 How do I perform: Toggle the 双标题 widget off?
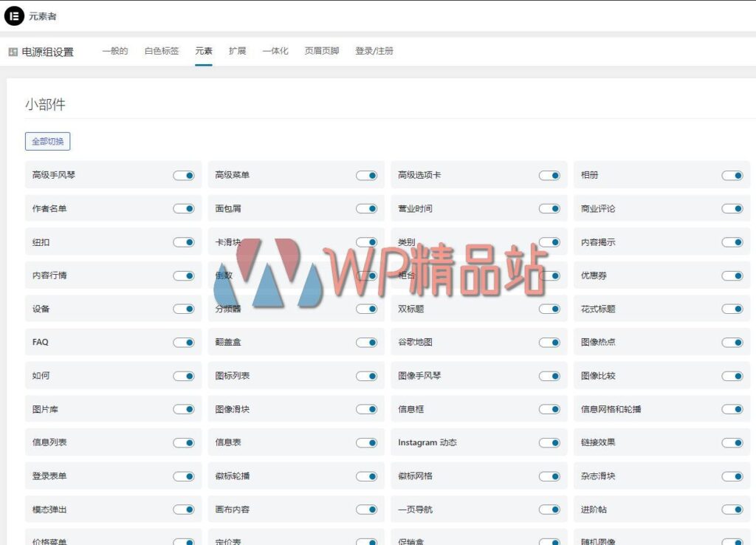click(x=550, y=309)
